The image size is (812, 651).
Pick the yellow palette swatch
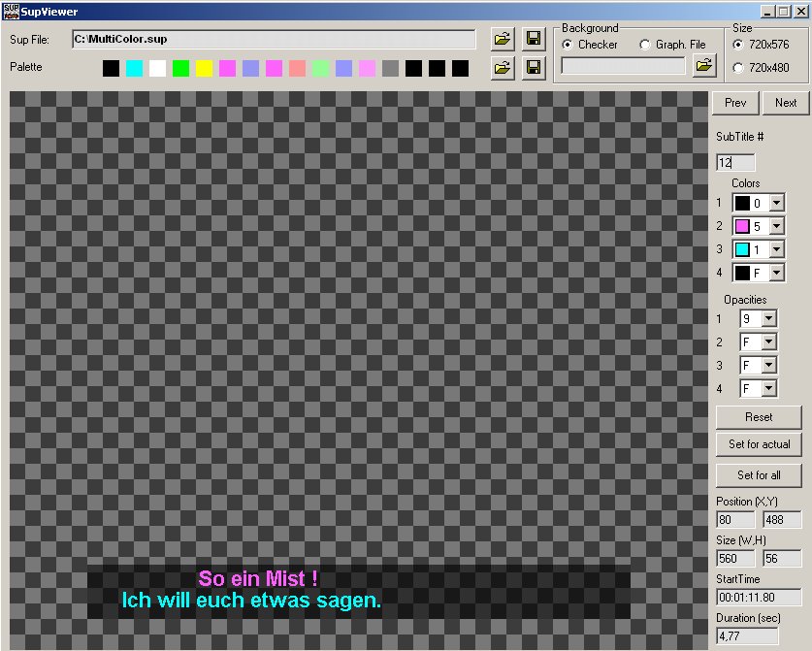[x=204, y=68]
